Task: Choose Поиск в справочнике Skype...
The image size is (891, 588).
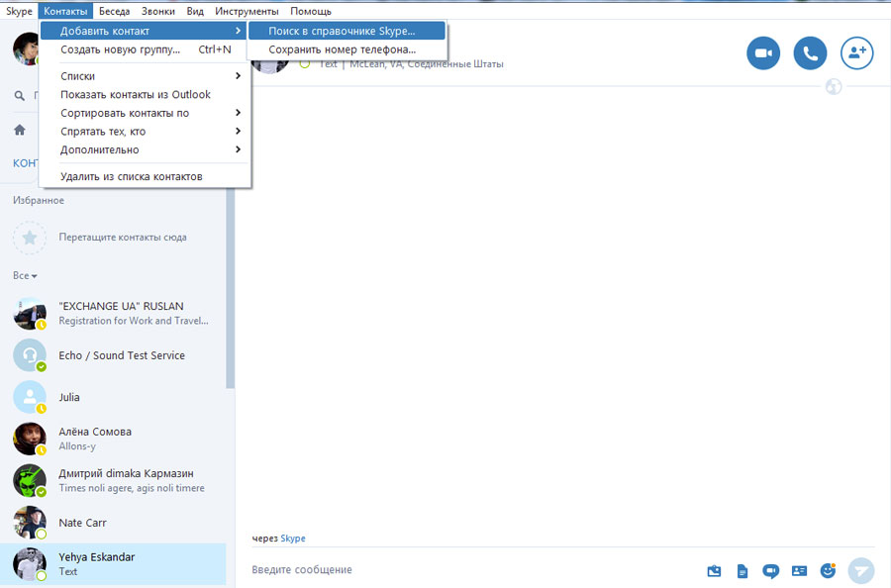Action: pos(346,31)
